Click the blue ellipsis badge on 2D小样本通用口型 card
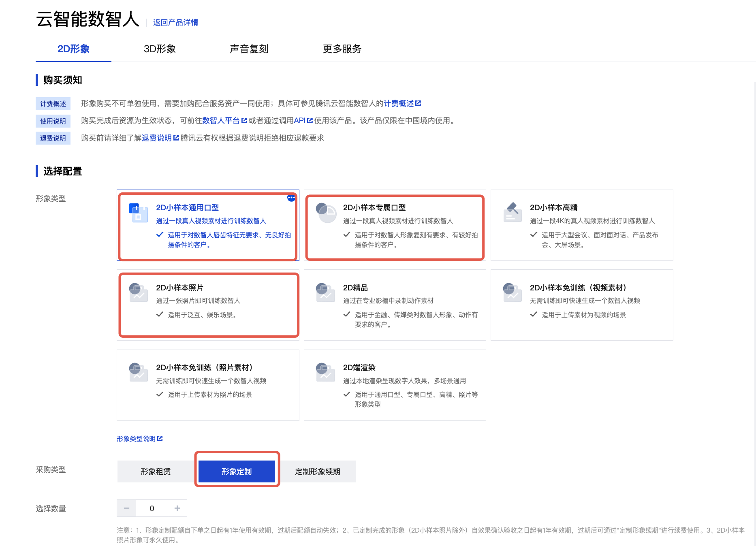756x546 pixels. coord(291,198)
